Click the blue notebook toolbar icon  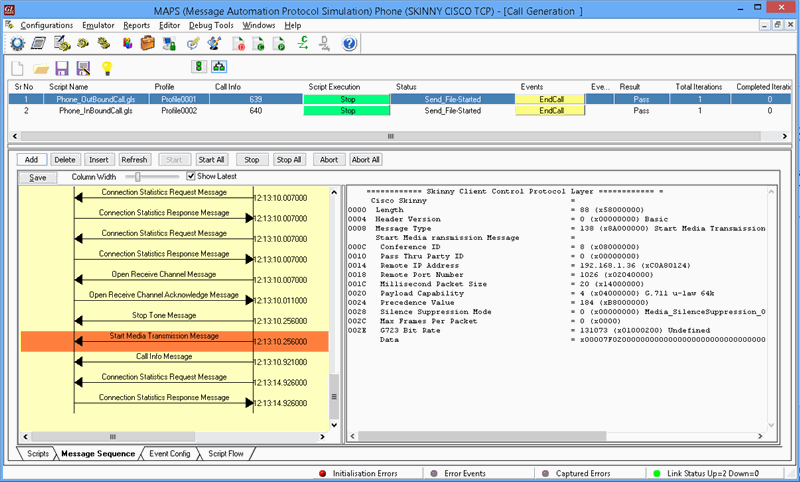tap(39, 43)
